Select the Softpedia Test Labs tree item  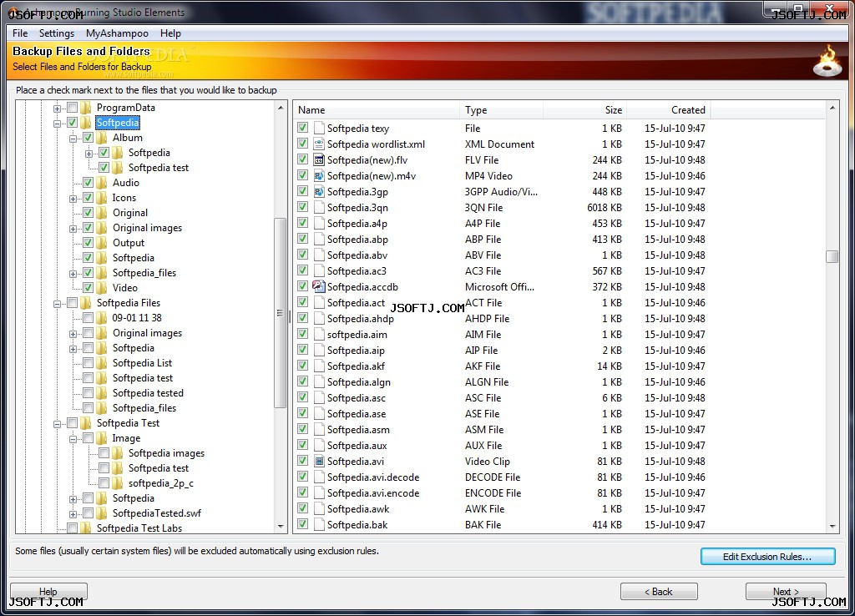tap(139, 528)
